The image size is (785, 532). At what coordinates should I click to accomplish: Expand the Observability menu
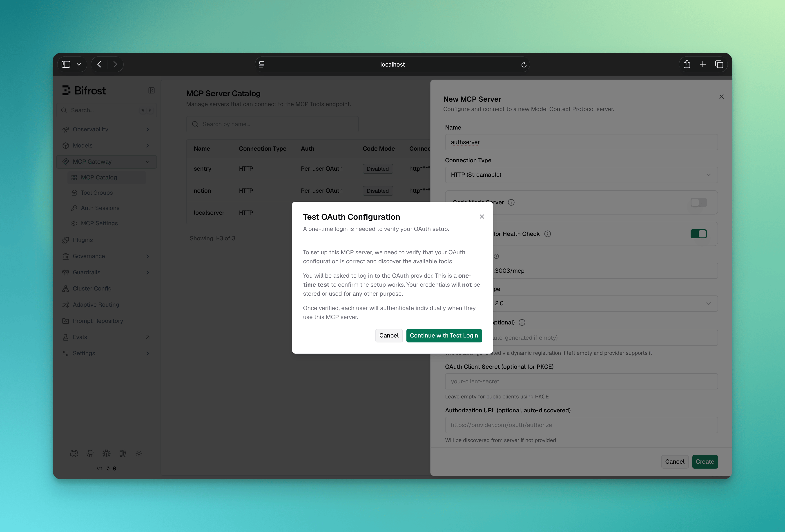click(107, 129)
